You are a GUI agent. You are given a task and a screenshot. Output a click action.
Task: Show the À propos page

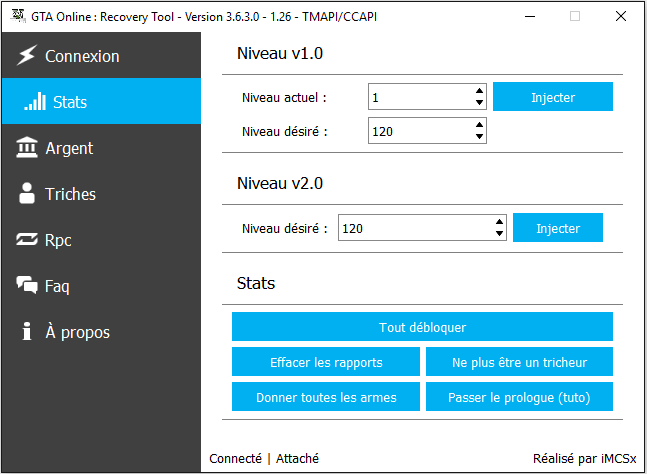click(101, 331)
